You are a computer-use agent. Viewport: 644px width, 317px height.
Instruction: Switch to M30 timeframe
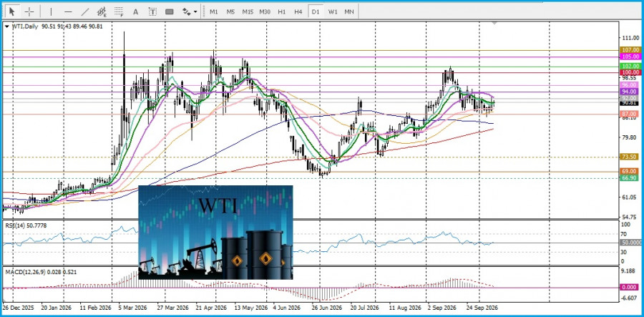265,11
